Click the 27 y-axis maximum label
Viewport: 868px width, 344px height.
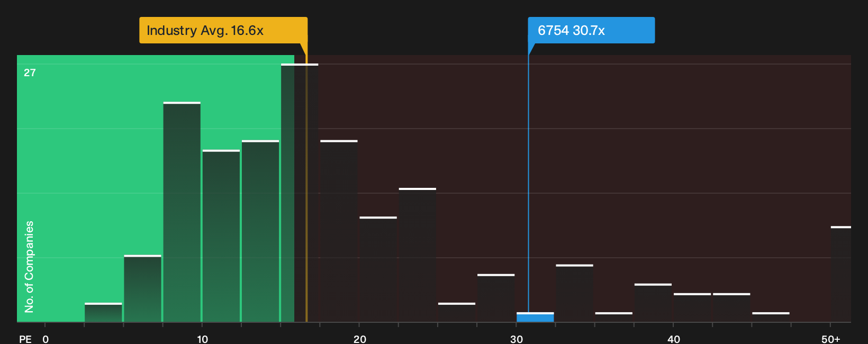tap(30, 73)
